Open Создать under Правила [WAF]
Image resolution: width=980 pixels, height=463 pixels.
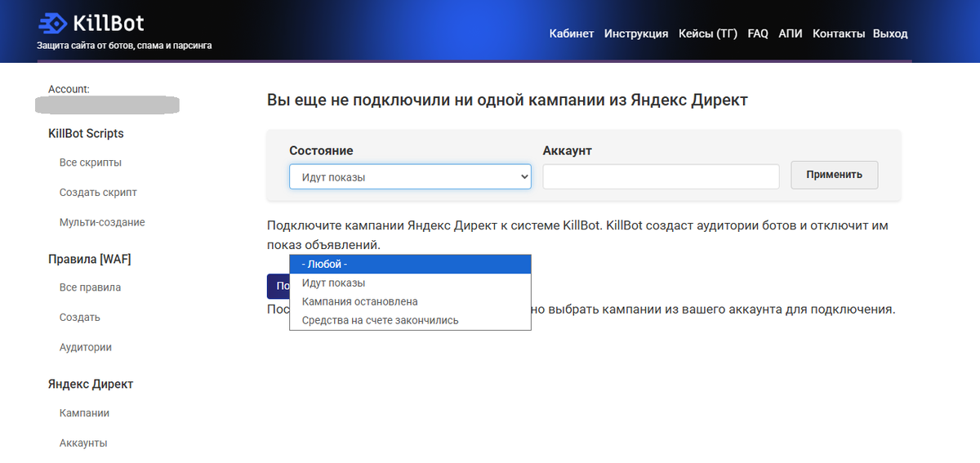pos(80,318)
